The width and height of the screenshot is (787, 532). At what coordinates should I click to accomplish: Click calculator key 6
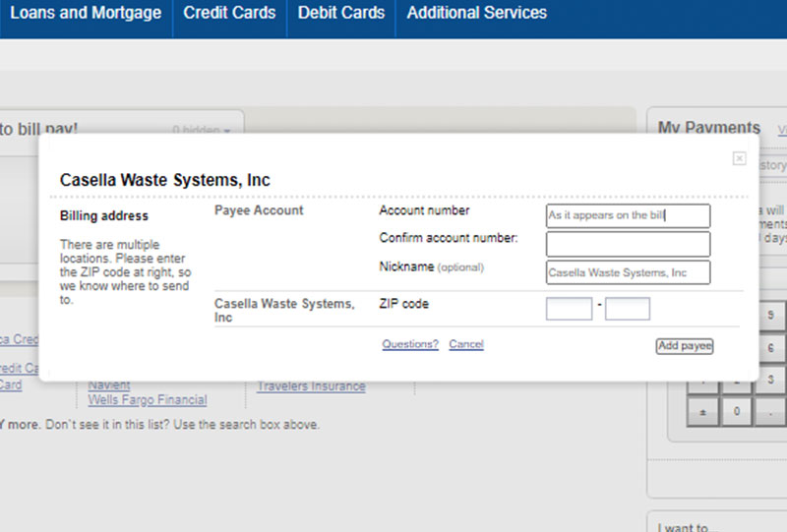tap(770, 347)
